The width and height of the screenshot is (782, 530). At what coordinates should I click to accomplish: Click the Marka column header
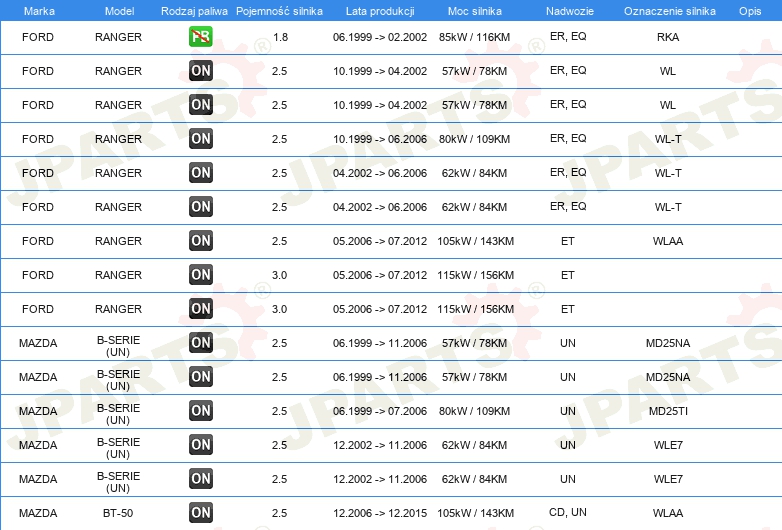(x=39, y=11)
